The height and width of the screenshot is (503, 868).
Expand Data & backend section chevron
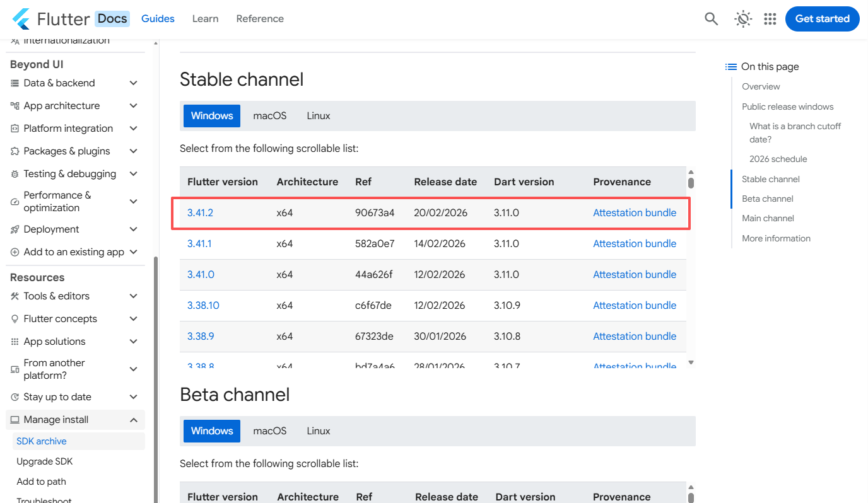point(133,83)
